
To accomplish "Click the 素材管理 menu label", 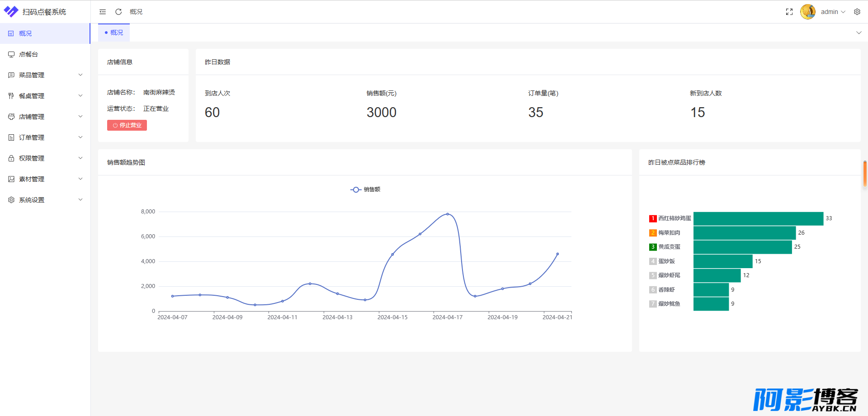I will click(32, 179).
